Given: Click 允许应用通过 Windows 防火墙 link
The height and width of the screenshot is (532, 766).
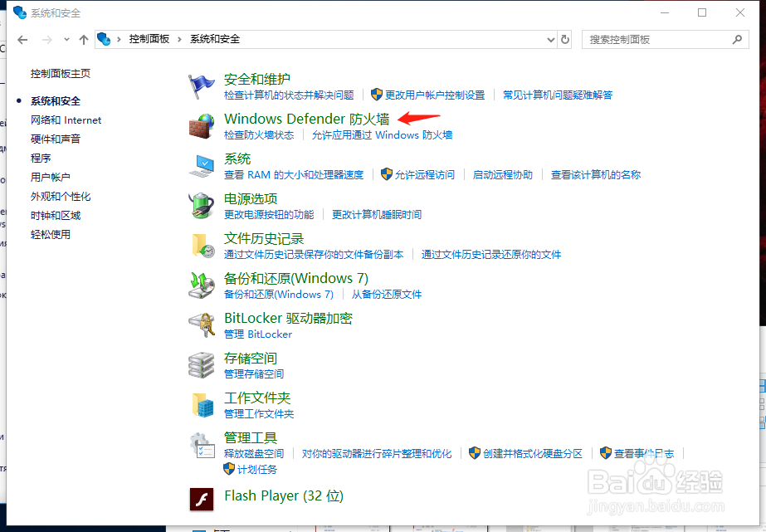Looking at the screenshot, I should (x=382, y=134).
